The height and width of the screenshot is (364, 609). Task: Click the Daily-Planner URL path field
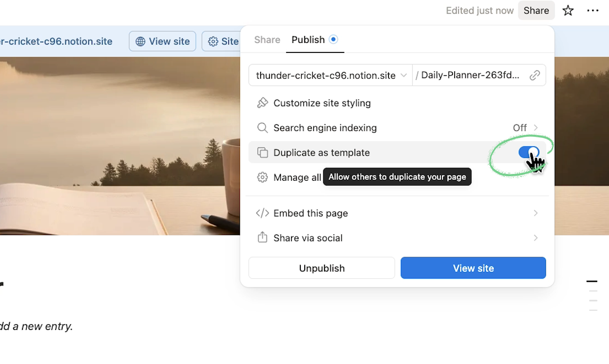click(470, 75)
